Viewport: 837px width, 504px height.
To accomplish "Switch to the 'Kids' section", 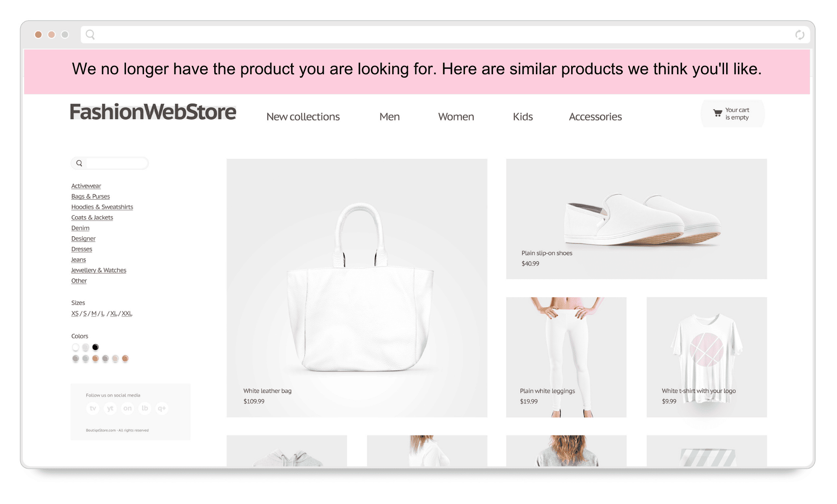I will click(x=522, y=117).
